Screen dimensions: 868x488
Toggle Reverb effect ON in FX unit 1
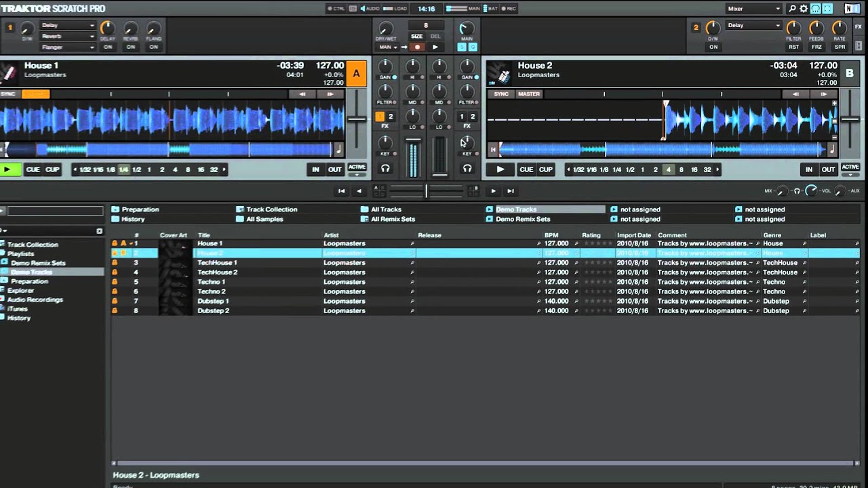pyautogui.click(x=131, y=47)
